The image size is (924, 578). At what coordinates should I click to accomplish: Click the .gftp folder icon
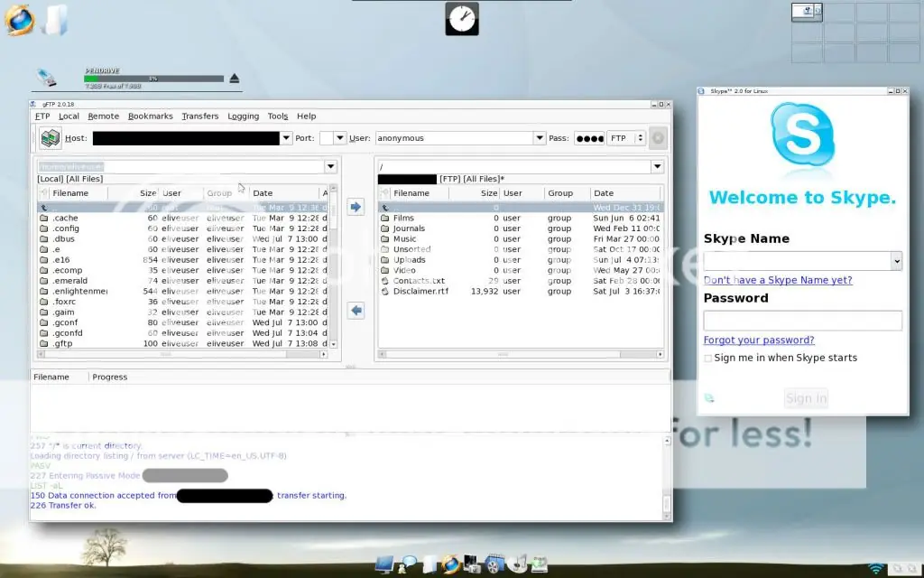[43, 343]
